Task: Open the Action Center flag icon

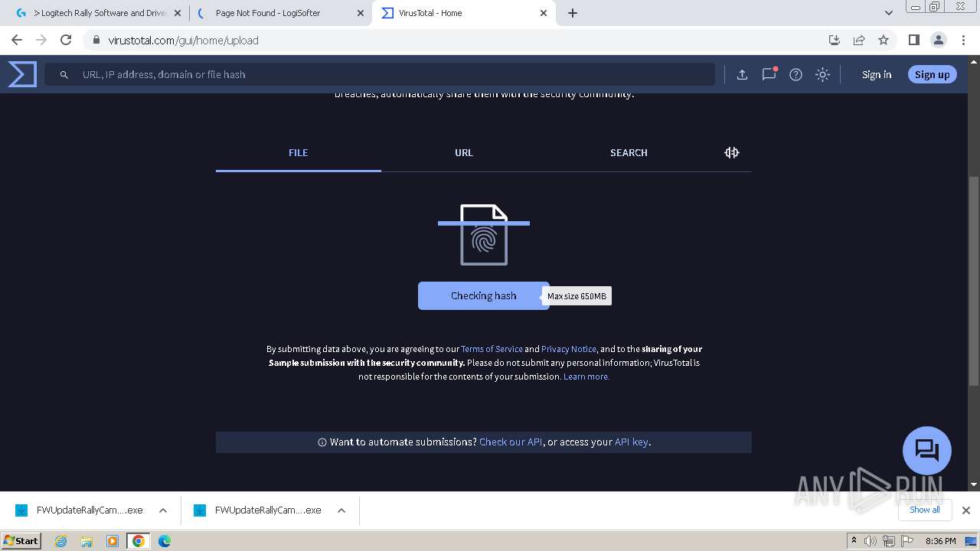Action: click(906, 541)
